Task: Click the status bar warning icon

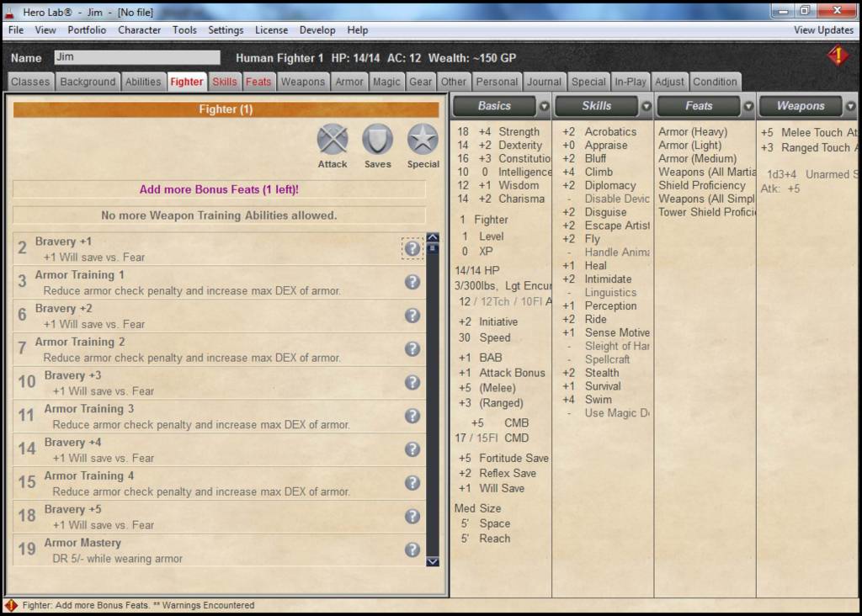Action: point(10,605)
